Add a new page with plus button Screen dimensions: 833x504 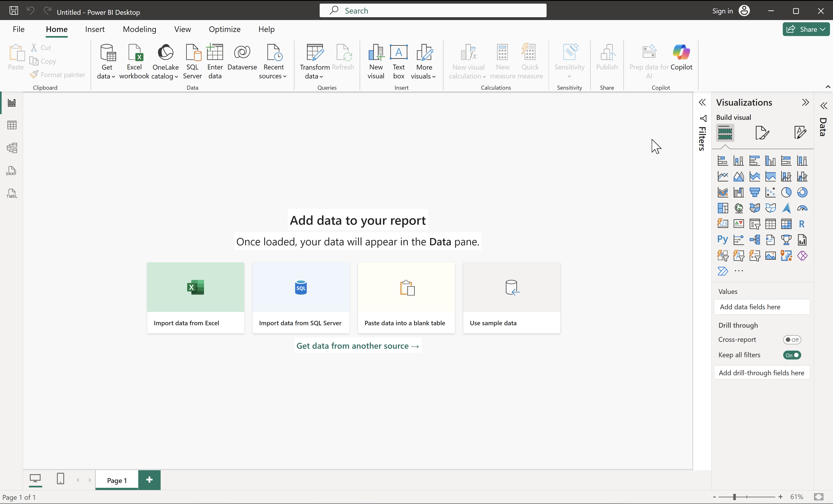(x=150, y=480)
